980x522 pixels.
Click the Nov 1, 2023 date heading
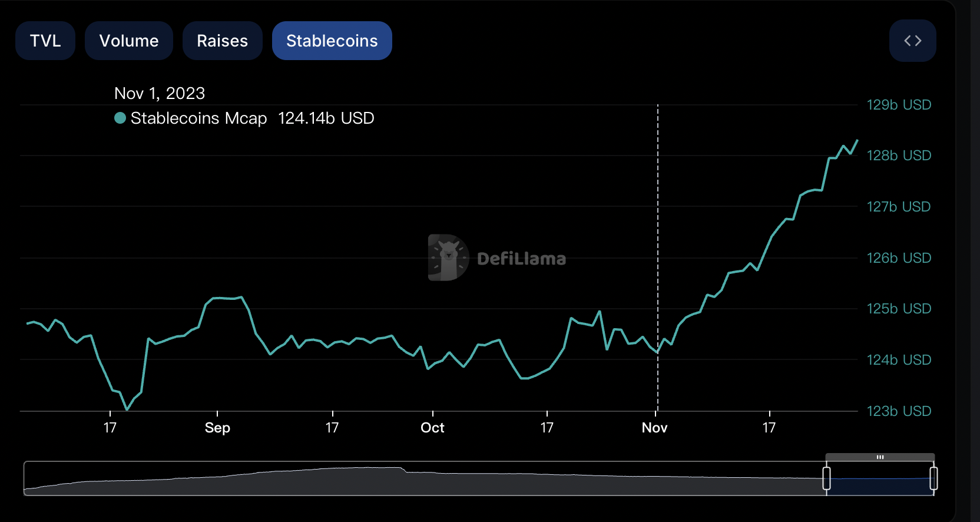click(x=160, y=93)
